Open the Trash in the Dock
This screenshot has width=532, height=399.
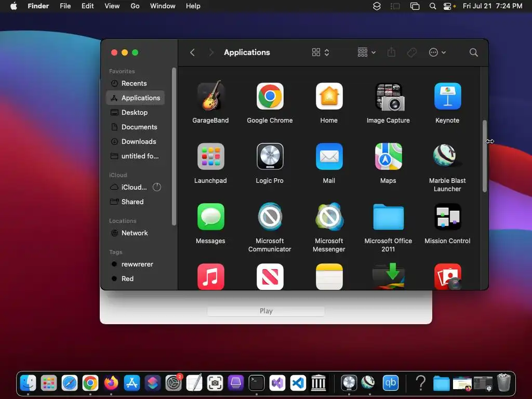point(504,383)
